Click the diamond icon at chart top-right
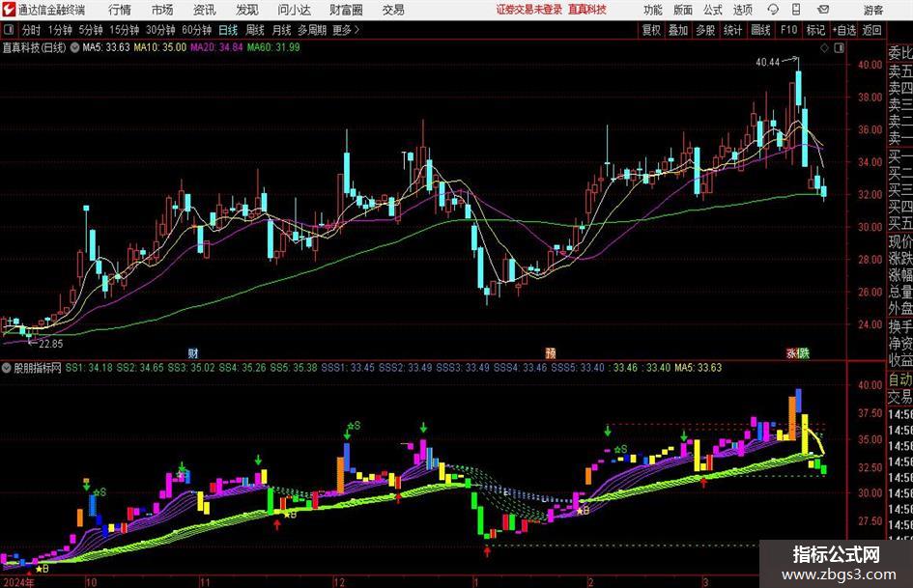Screen dimensions: 913x588 (824, 48)
